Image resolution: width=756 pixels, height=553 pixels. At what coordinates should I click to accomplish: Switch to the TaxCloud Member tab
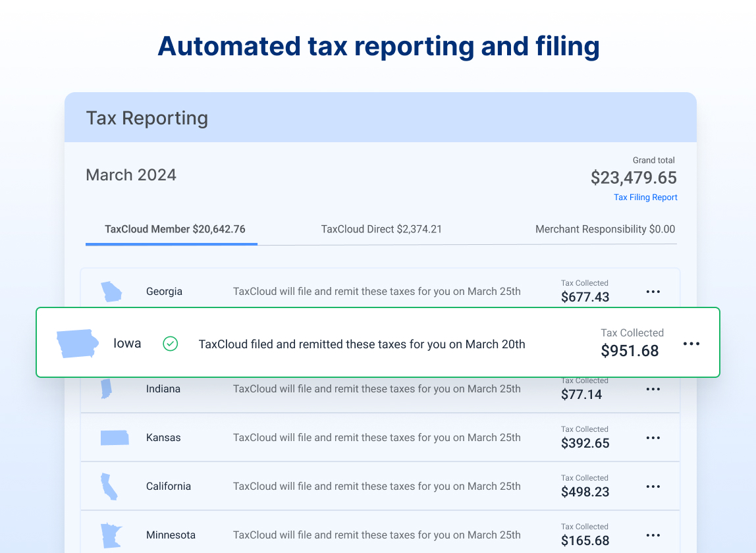[175, 229]
